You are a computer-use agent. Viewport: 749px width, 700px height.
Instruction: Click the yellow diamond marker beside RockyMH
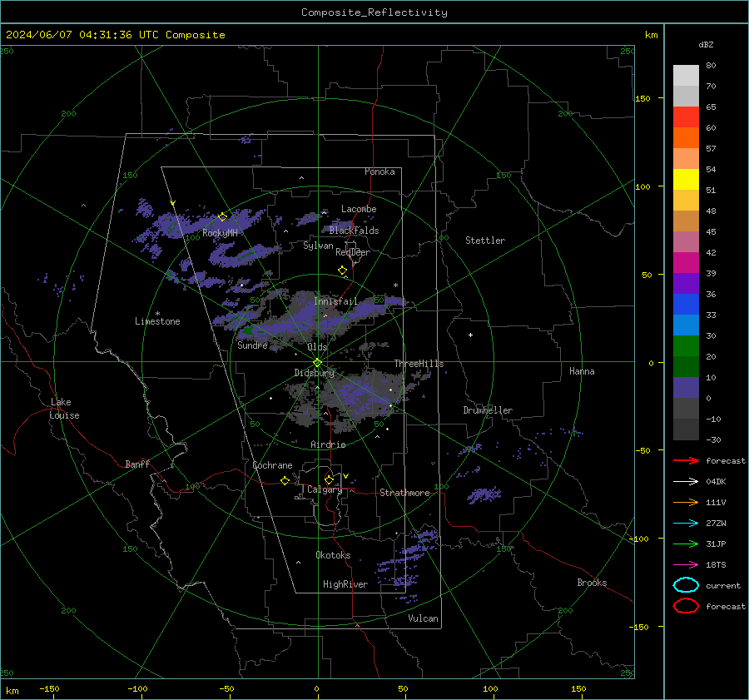coord(222,217)
